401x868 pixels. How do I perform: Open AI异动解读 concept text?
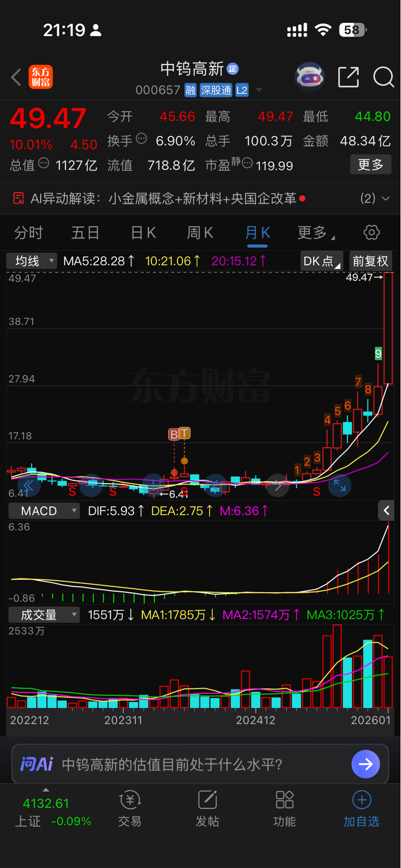click(202, 199)
